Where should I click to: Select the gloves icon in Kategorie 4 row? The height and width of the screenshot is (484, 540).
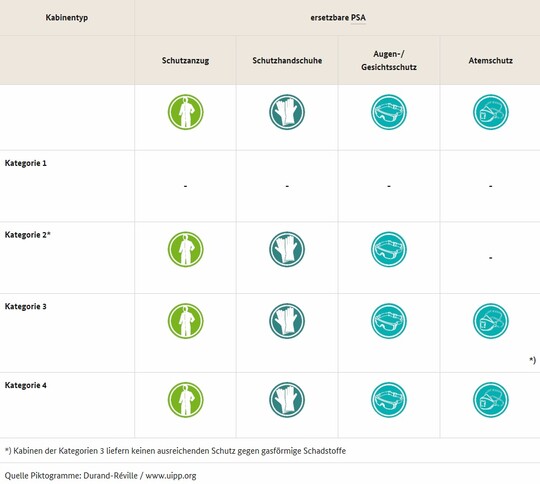pyautogui.click(x=287, y=400)
